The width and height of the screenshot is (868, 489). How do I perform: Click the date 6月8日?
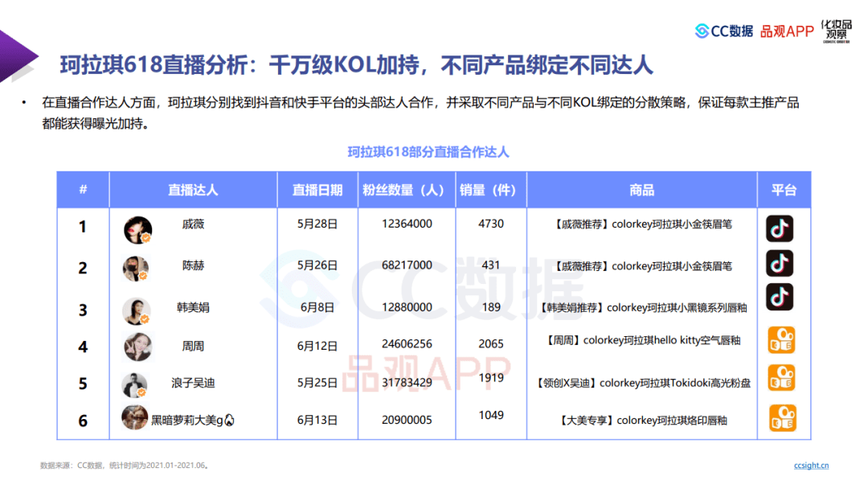click(x=317, y=308)
